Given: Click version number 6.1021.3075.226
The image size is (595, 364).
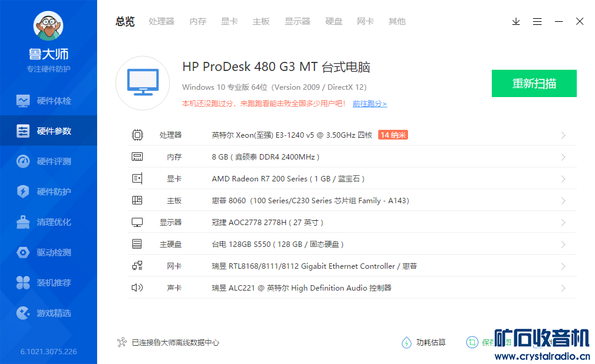Looking at the screenshot, I should (49, 351).
